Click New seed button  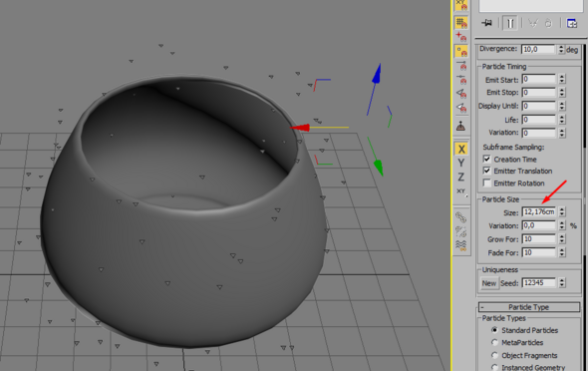click(x=489, y=283)
